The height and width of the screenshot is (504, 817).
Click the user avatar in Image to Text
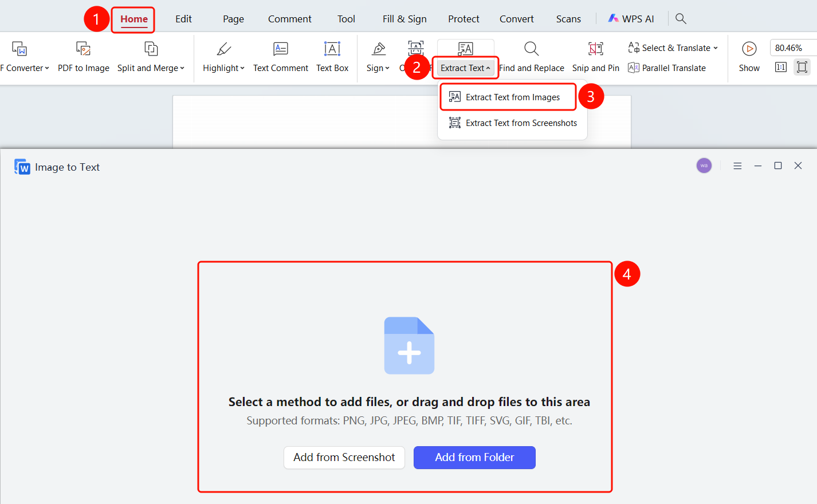704,166
